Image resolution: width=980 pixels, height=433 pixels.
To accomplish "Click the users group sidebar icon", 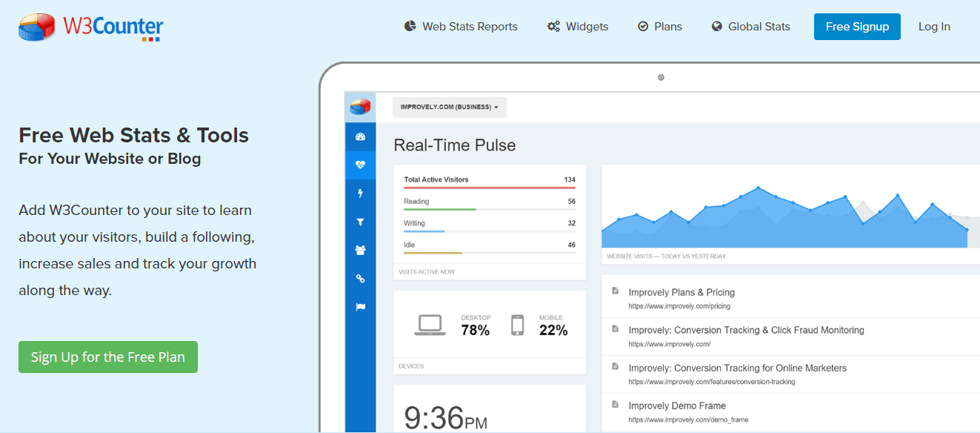I will coord(361,251).
